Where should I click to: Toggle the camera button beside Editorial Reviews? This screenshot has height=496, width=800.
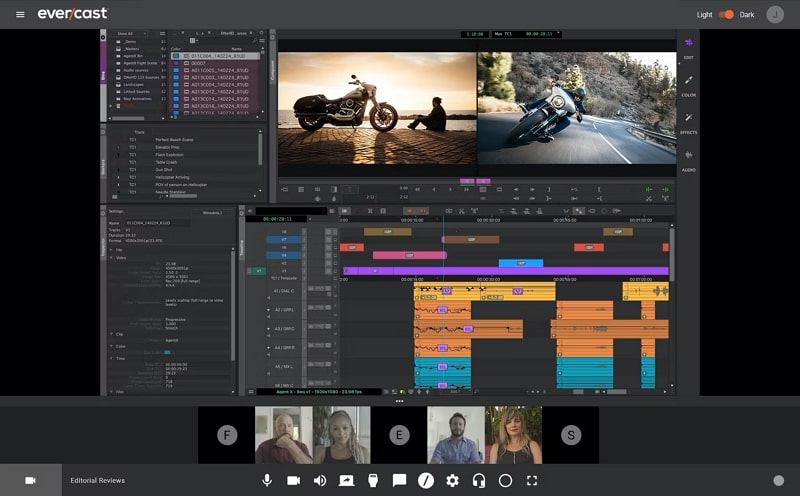31,480
